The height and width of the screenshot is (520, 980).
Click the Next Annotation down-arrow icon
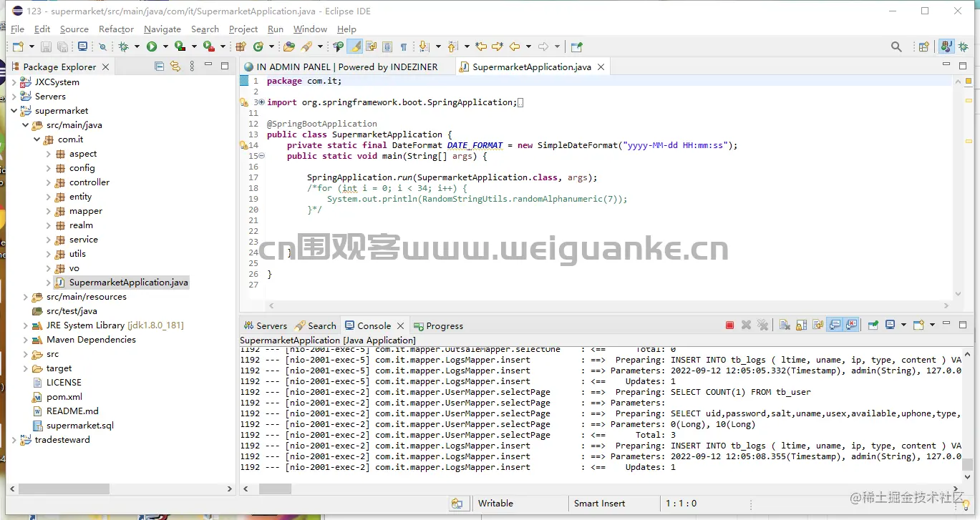click(423, 46)
